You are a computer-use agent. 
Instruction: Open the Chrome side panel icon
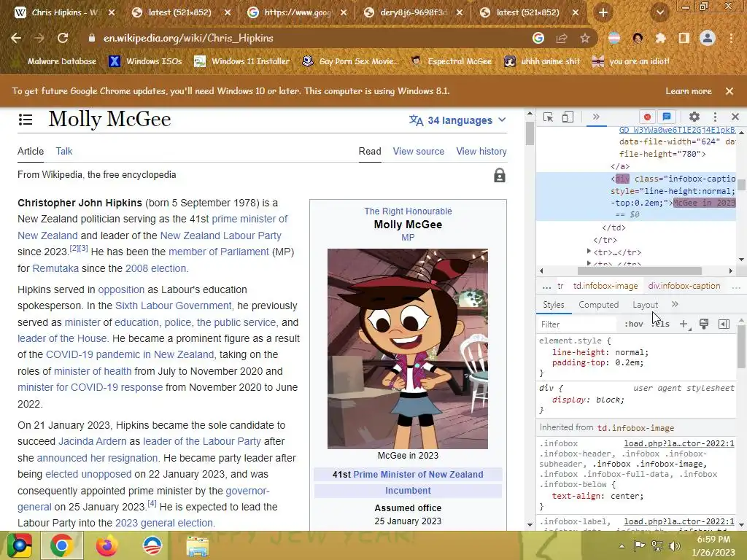[x=684, y=38]
